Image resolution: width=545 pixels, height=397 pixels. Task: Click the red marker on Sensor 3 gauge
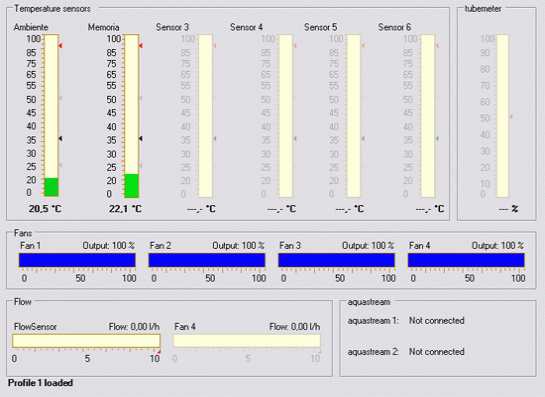(215, 46)
